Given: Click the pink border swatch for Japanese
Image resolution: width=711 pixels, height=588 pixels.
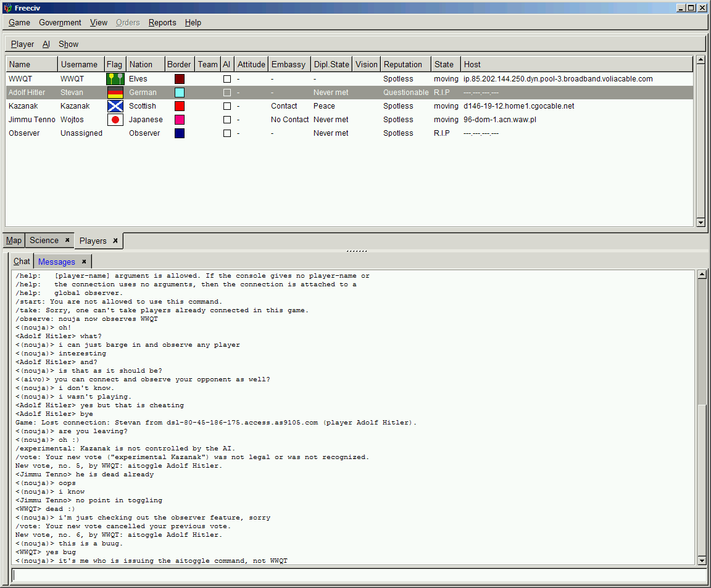Looking at the screenshot, I should click(x=180, y=120).
